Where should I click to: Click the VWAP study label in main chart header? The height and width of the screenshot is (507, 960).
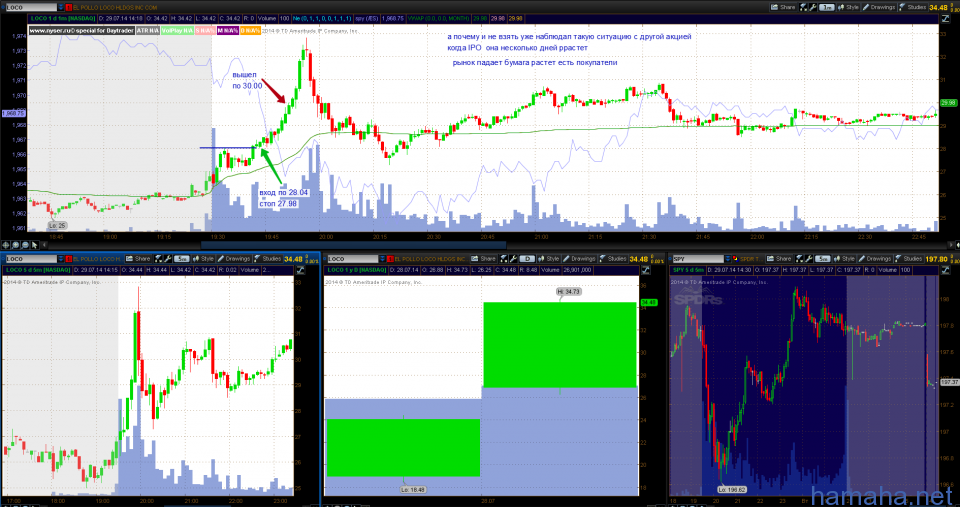click(438, 18)
